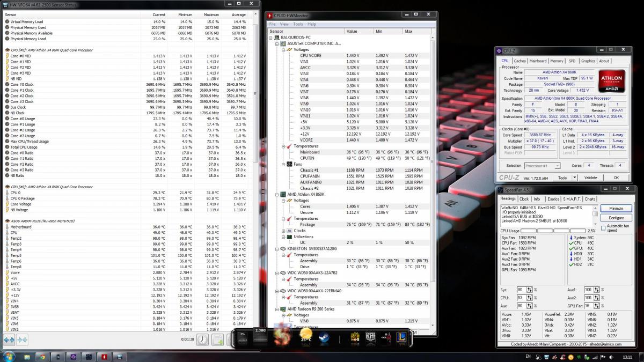Screen dimensions: 644x362
Task: Click the Clocks icon in HWMonitor tree
Action: point(290,231)
